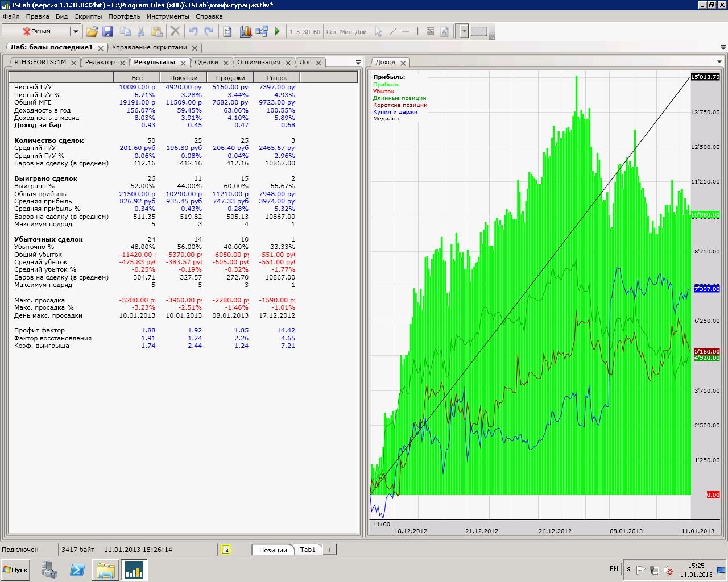Switch to the Оптимизация tab
The image size is (728, 582).
click(258, 62)
